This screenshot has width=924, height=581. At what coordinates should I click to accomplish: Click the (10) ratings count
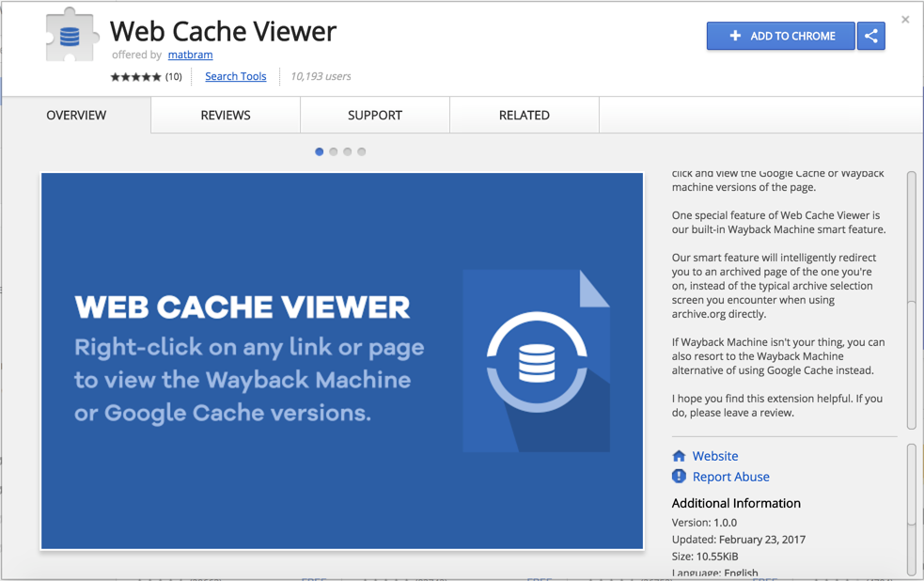(174, 77)
